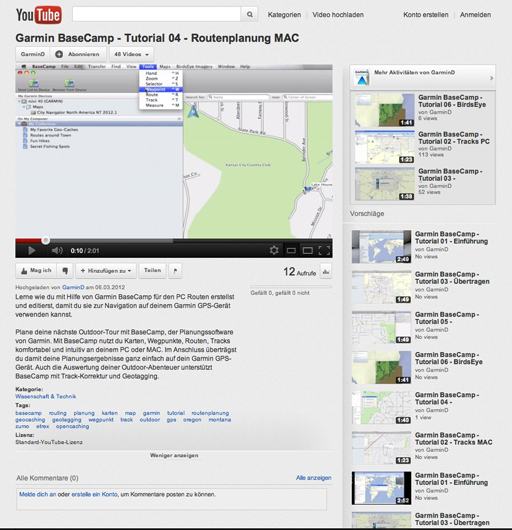Image resolution: width=512 pixels, height=530 pixels.
Task: Click the montana tag
Action: 220,420
